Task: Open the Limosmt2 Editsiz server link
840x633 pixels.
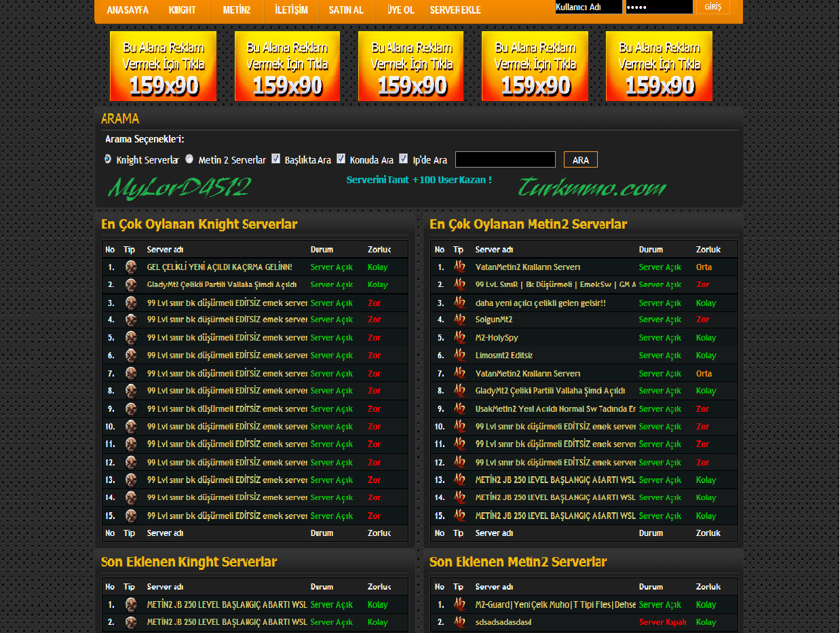Action: [504, 356]
